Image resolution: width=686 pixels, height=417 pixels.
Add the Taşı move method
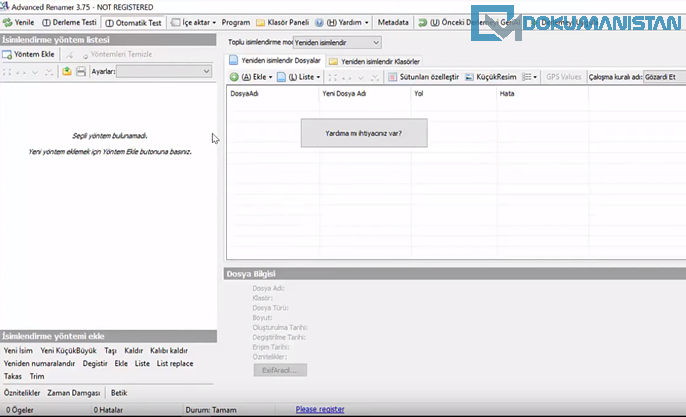click(x=110, y=350)
